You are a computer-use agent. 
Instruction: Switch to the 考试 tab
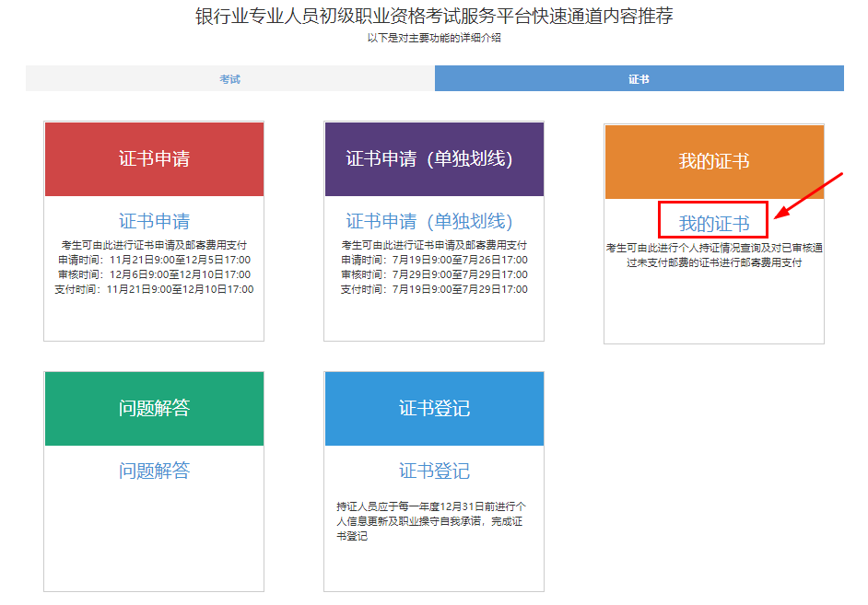coord(229,78)
